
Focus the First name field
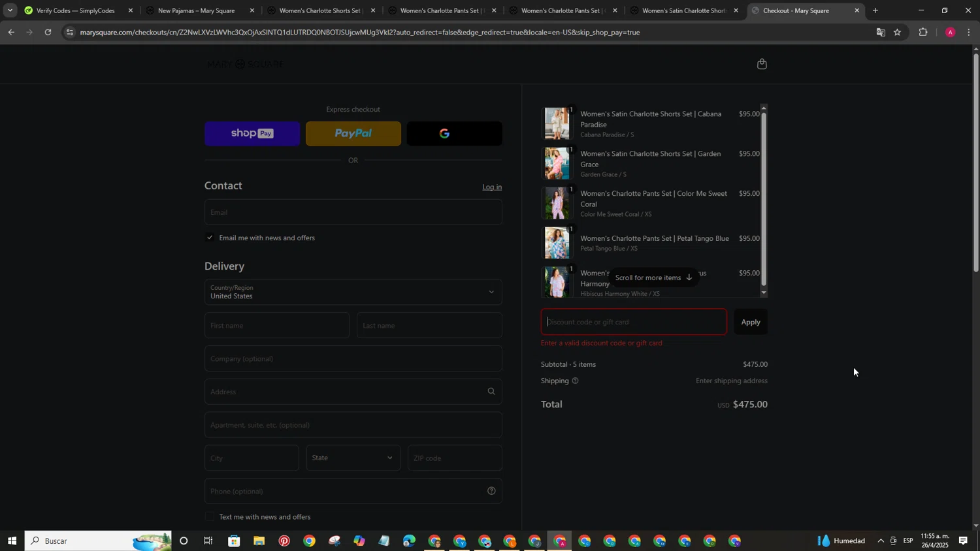pos(277,325)
